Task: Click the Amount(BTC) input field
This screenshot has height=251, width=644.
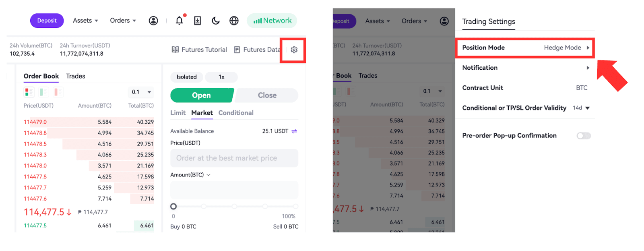Action: (234, 190)
